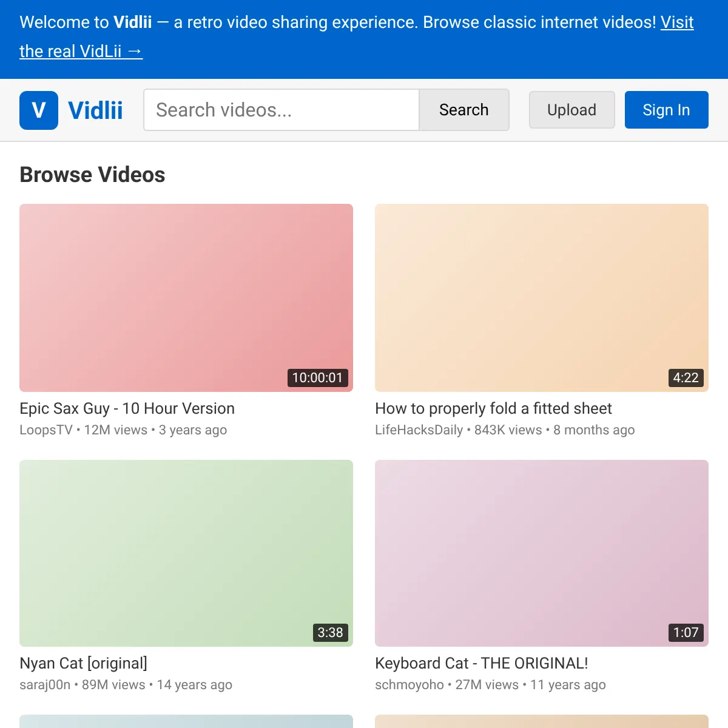The image size is (728, 728).
Task: Click the 1:07 duration badge
Action: (686, 633)
